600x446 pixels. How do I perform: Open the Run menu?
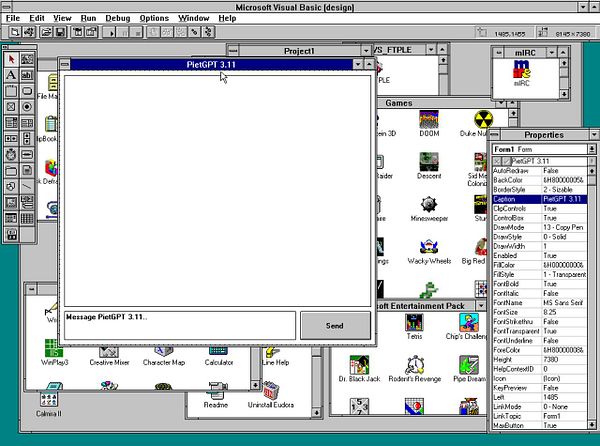tap(88, 18)
